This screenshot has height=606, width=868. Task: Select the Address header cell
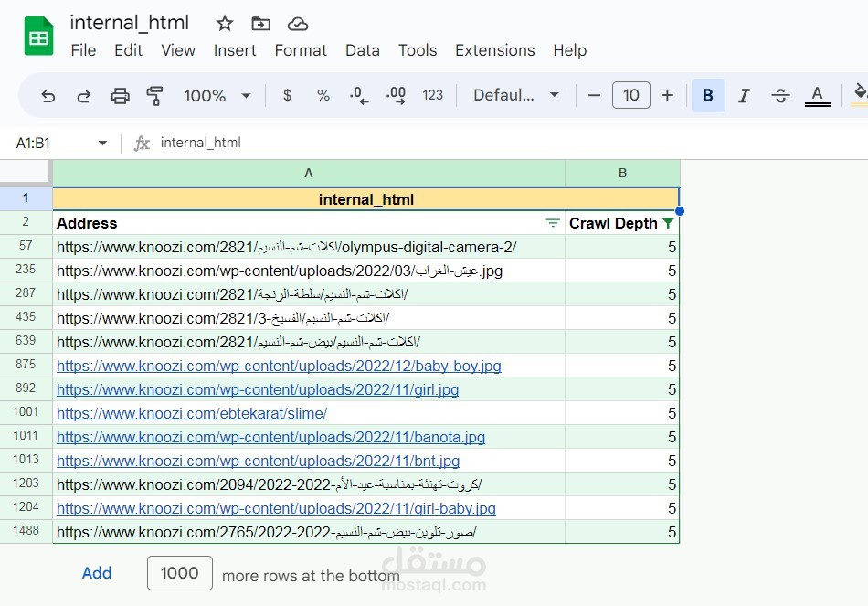[309, 223]
